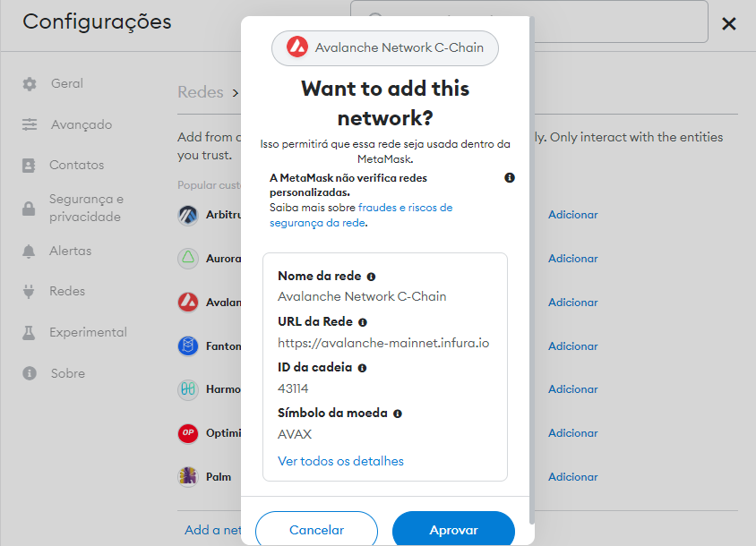Click the Palm network name
The width and height of the screenshot is (756, 546).
219,477
